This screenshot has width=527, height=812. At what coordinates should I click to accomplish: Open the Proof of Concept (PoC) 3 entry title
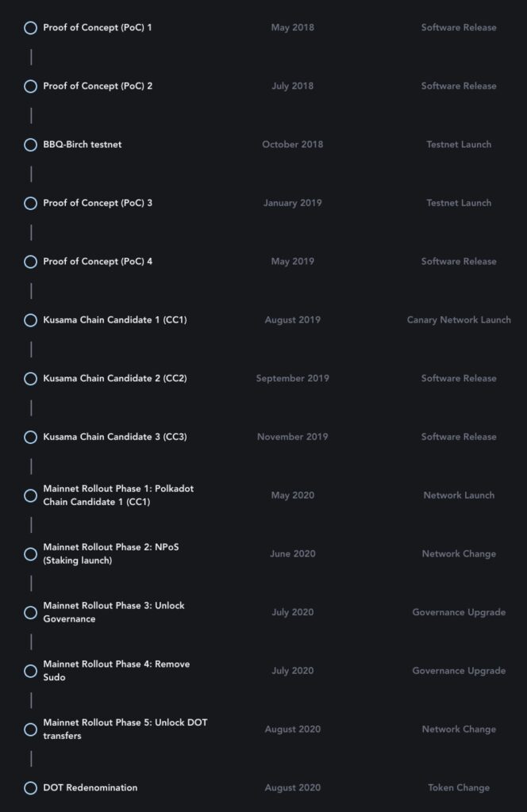coord(98,202)
